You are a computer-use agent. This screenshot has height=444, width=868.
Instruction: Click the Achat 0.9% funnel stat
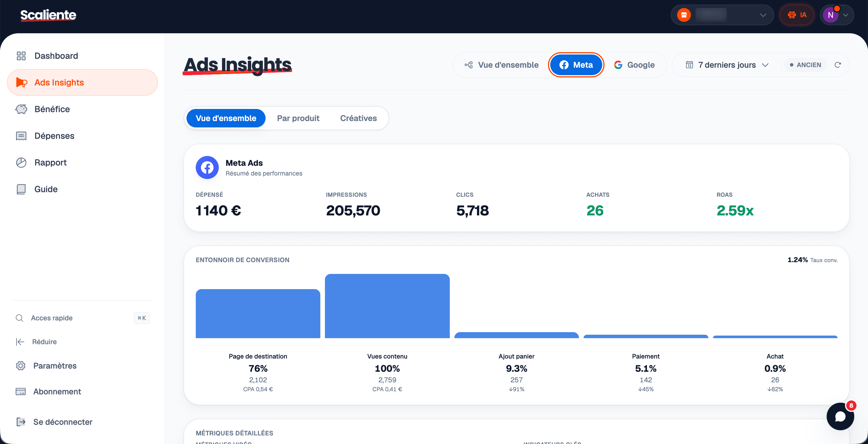click(x=775, y=369)
